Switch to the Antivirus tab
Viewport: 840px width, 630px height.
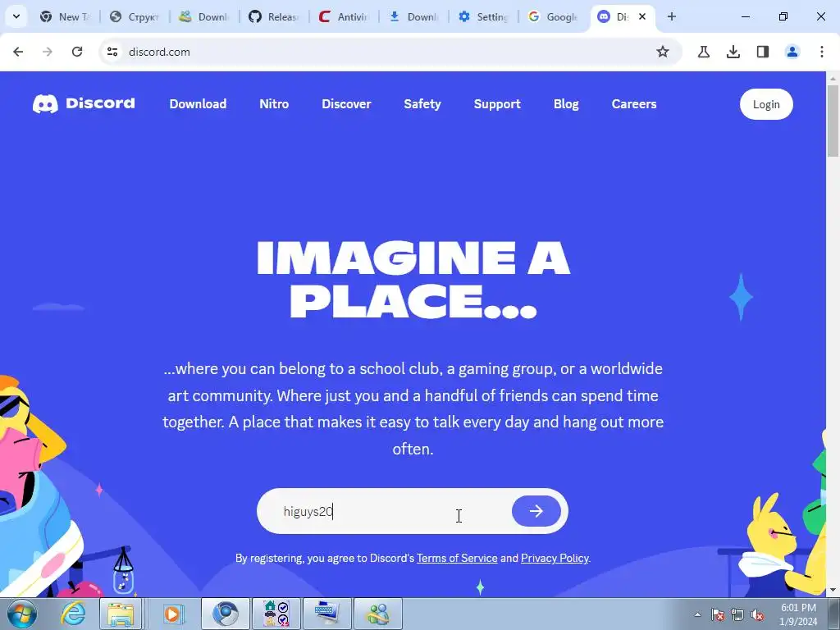343,16
